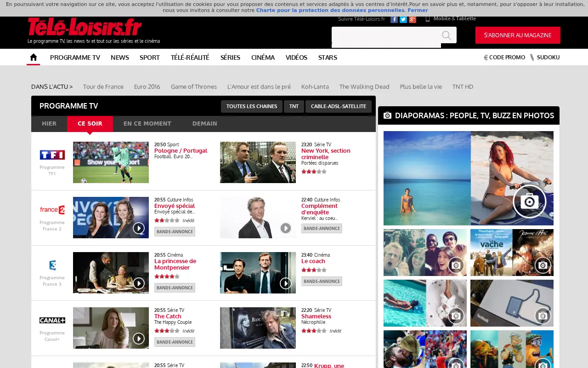This screenshot has height=368, width=588.
Task: Filter by Cable-ADSL-Satellite channels
Action: (x=339, y=106)
